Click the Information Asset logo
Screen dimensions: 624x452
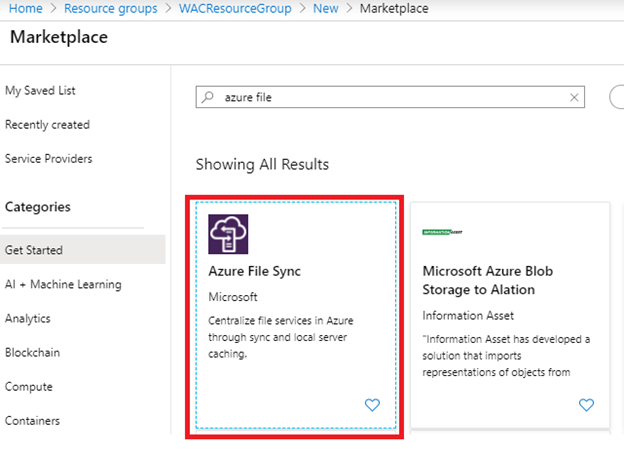pos(442,232)
